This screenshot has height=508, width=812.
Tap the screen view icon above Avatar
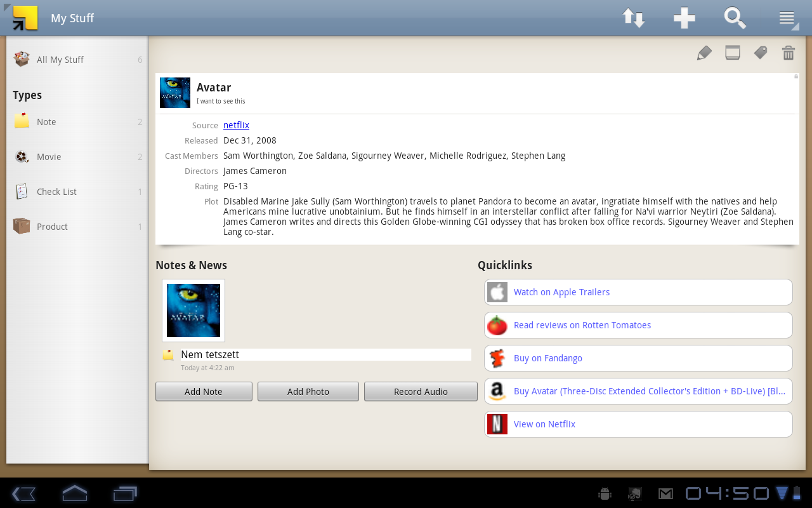pyautogui.click(x=733, y=53)
